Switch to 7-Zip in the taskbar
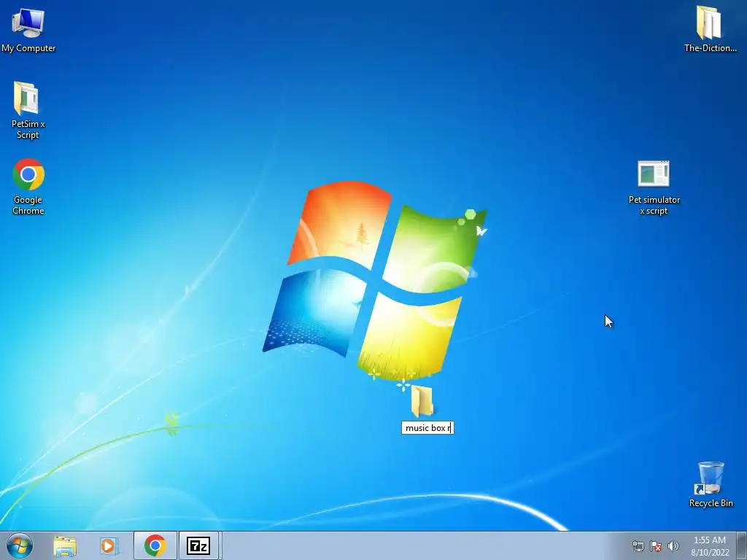747x560 pixels. [x=198, y=545]
